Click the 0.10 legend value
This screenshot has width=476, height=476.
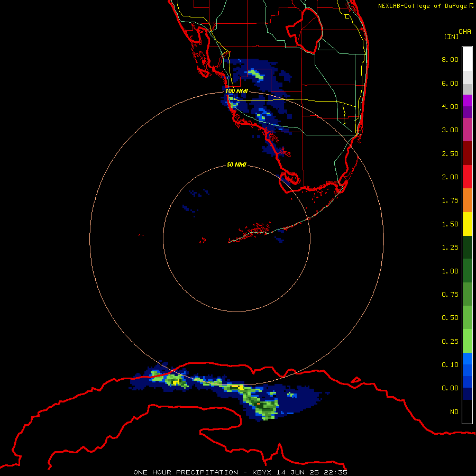tap(450, 365)
